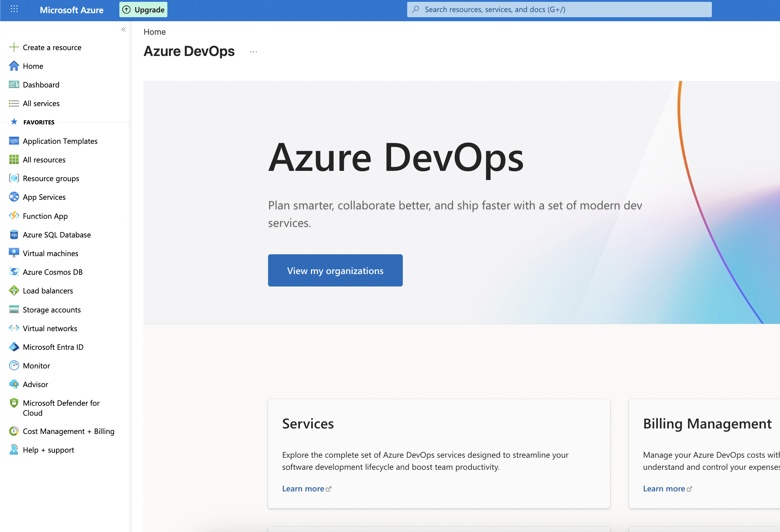The width and height of the screenshot is (780, 532).
Task: Open the Services Learn more link
Action: click(303, 488)
